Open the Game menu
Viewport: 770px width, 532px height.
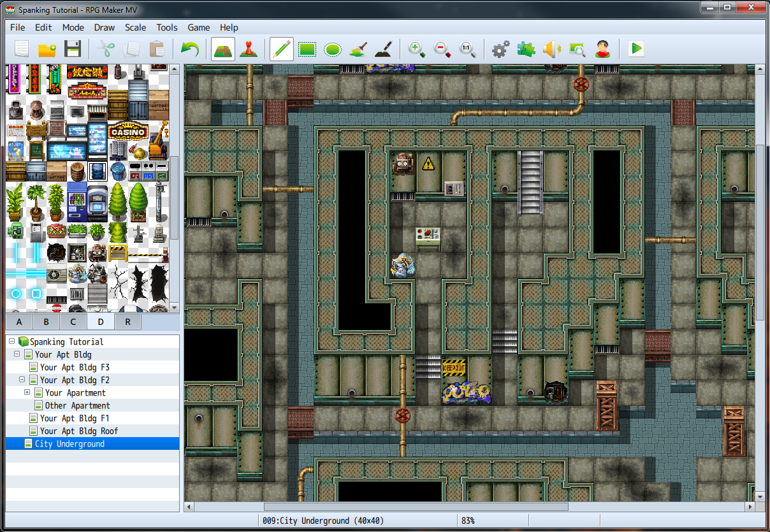(199, 27)
